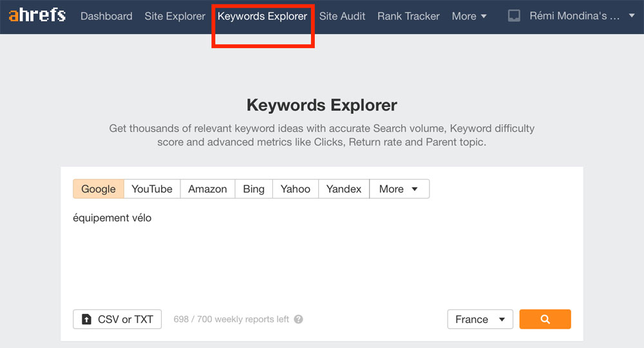This screenshot has height=348, width=644.
Task: Open Keywords Explorer in navigation
Action: [x=263, y=16]
